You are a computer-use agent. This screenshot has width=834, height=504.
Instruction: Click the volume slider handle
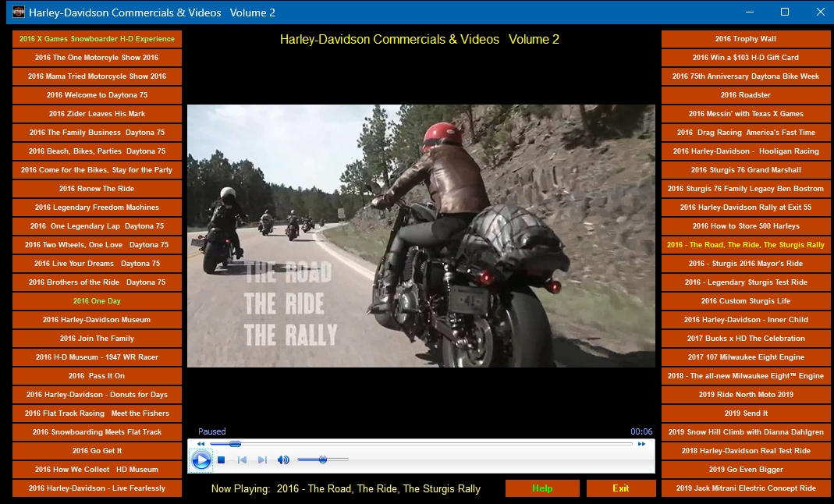(323, 460)
